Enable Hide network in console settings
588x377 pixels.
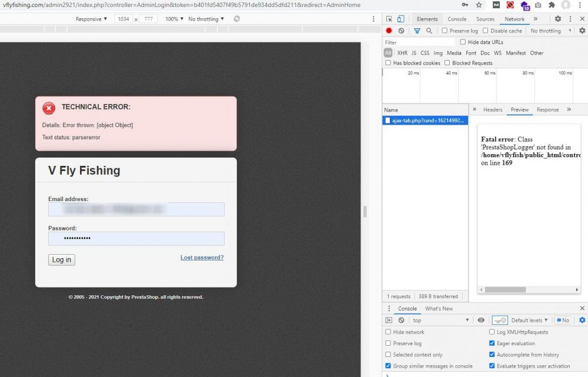[388, 332]
